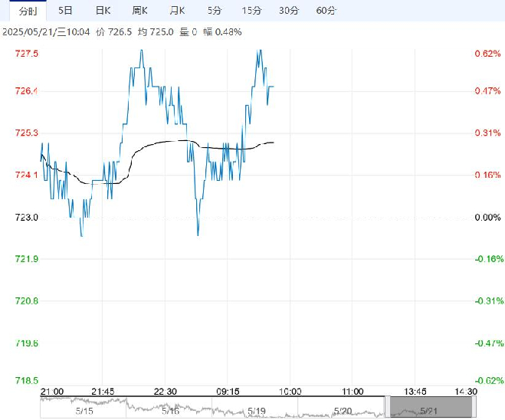
Task: Choose the 30分 interval tab
Action: click(x=289, y=11)
